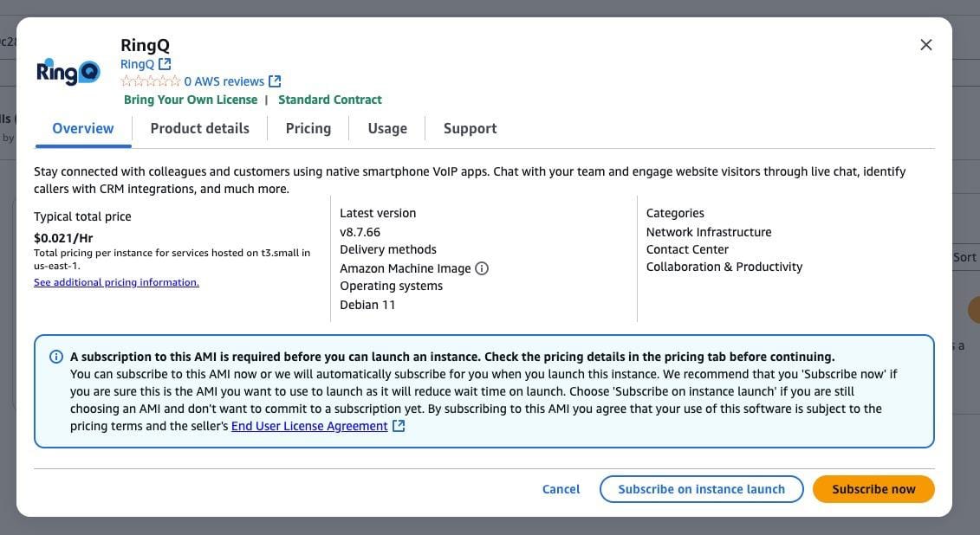Open the RingQ vendor link
This screenshot has height=535, width=980.
(137, 64)
